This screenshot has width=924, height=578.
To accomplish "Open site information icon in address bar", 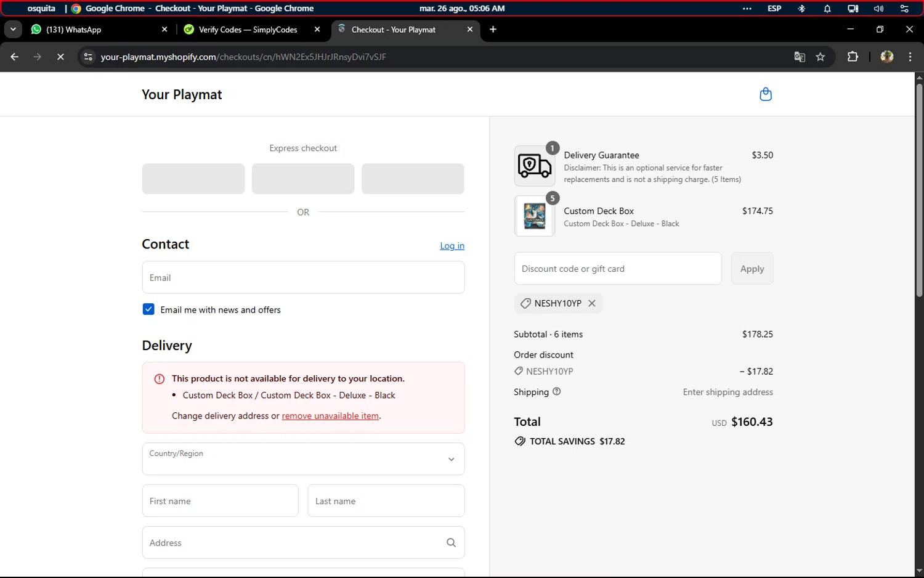I will [x=88, y=57].
